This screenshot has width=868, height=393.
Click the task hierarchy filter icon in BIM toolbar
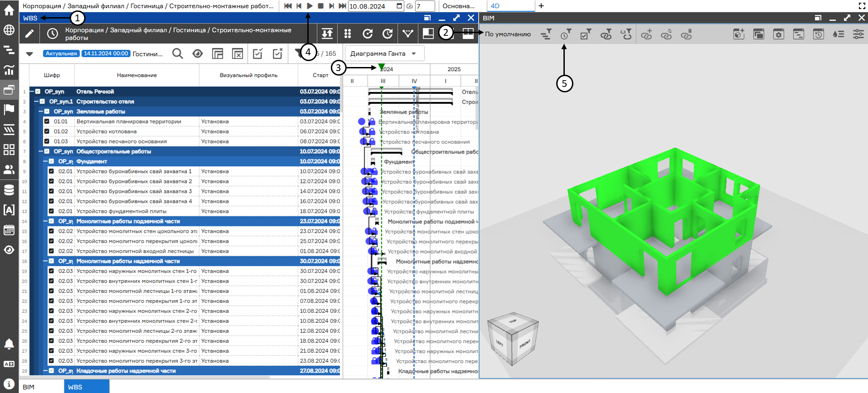(x=546, y=34)
